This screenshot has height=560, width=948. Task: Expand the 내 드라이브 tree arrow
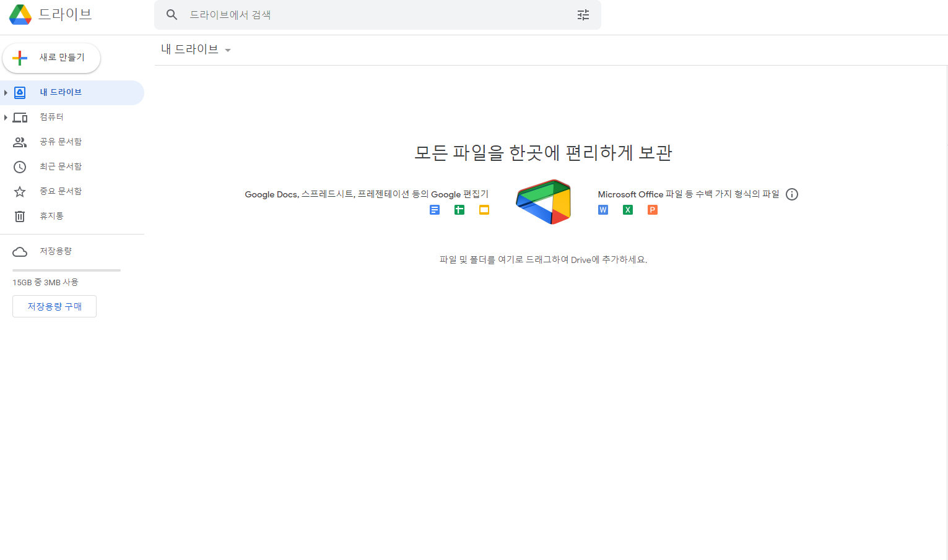point(6,92)
